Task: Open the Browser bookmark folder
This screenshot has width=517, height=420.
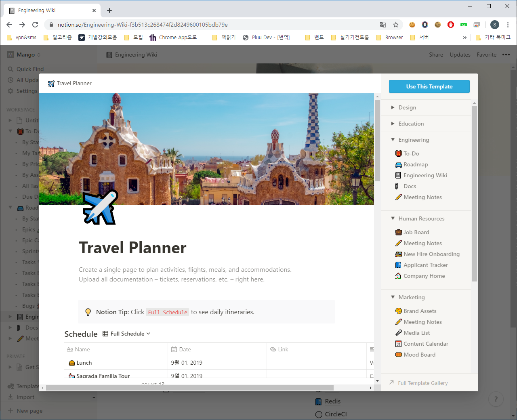Action: click(x=390, y=38)
